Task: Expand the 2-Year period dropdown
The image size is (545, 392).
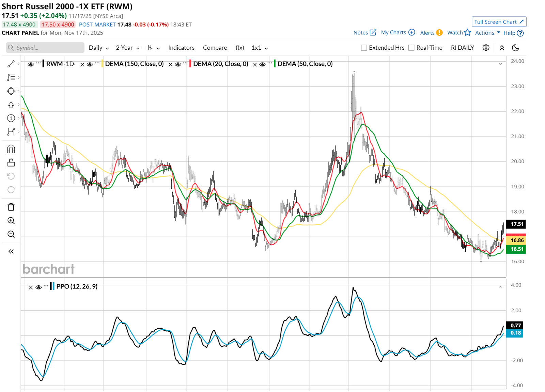Action: coord(127,48)
